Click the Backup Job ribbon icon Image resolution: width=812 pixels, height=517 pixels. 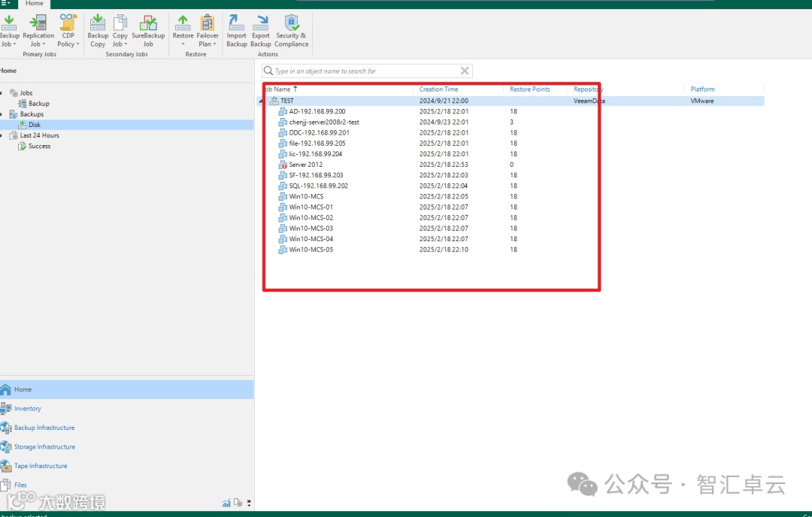coord(9,23)
